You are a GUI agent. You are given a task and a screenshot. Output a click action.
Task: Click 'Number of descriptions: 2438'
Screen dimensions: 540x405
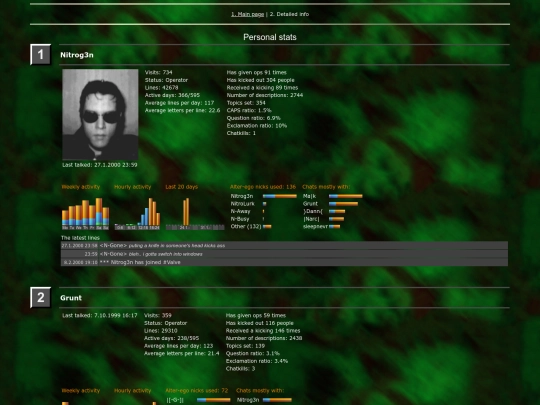coord(264,338)
